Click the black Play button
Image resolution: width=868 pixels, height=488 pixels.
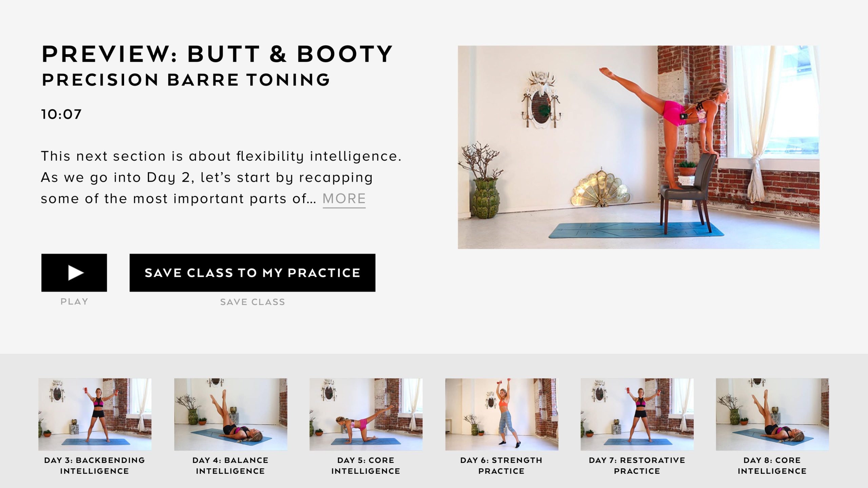point(74,272)
